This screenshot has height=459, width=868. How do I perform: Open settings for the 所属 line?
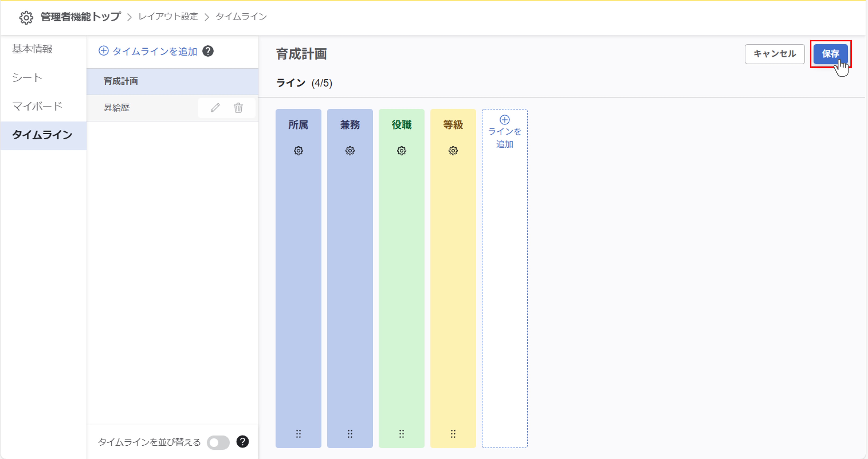[x=298, y=151]
